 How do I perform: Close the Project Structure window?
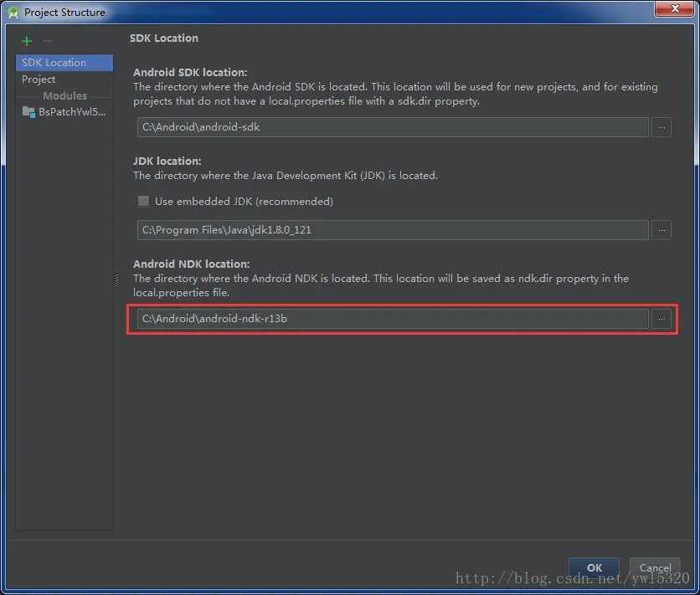[675, 8]
